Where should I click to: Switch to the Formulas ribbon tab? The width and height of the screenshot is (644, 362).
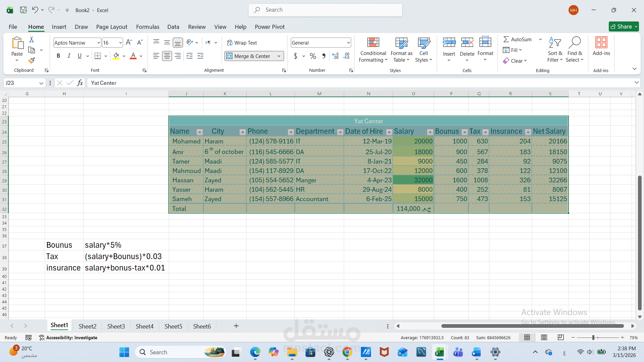pyautogui.click(x=148, y=27)
